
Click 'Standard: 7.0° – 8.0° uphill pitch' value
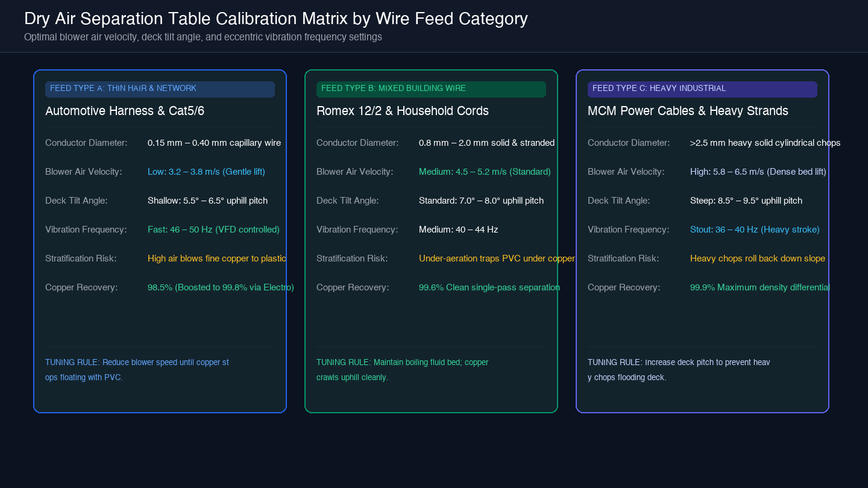(x=481, y=201)
